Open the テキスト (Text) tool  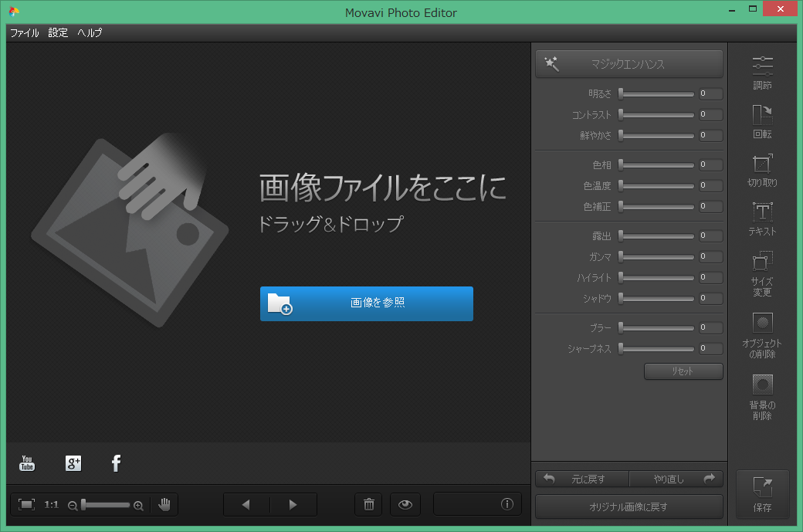click(762, 218)
